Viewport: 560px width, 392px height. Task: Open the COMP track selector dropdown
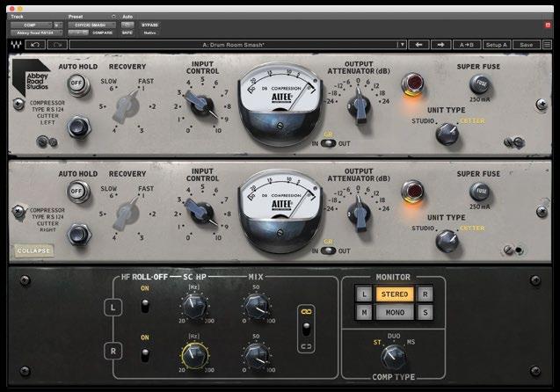point(31,25)
